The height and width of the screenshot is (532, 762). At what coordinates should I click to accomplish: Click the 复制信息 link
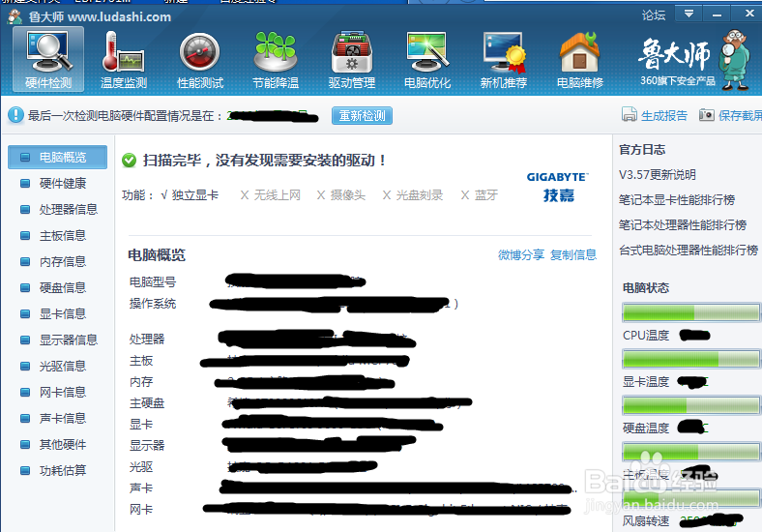[x=573, y=254]
